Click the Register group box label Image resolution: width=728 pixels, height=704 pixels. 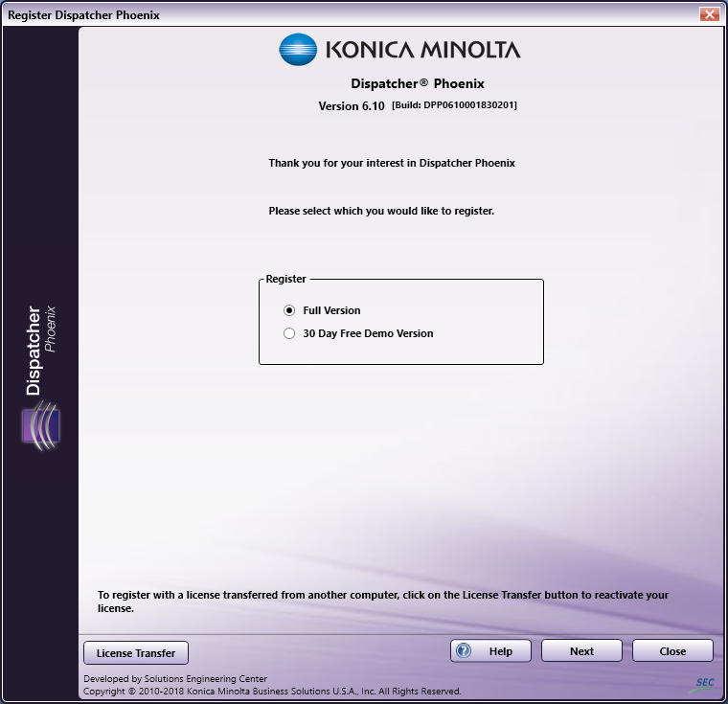coord(286,279)
